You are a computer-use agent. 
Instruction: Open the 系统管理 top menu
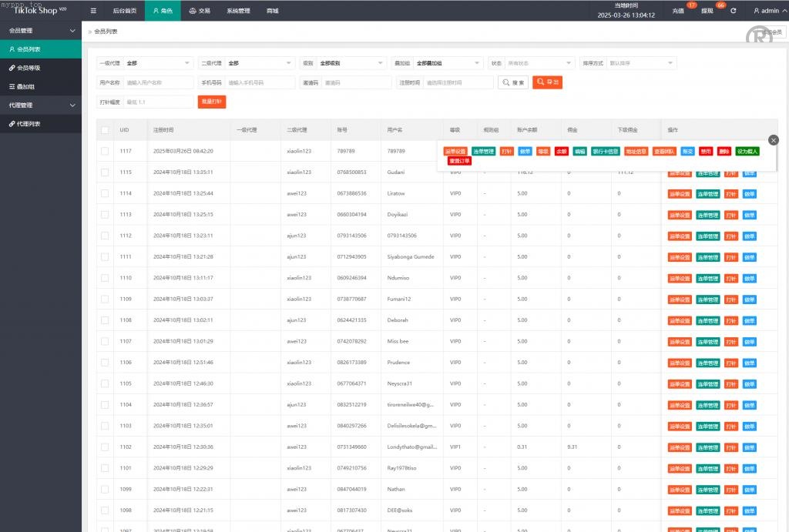coord(238,11)
